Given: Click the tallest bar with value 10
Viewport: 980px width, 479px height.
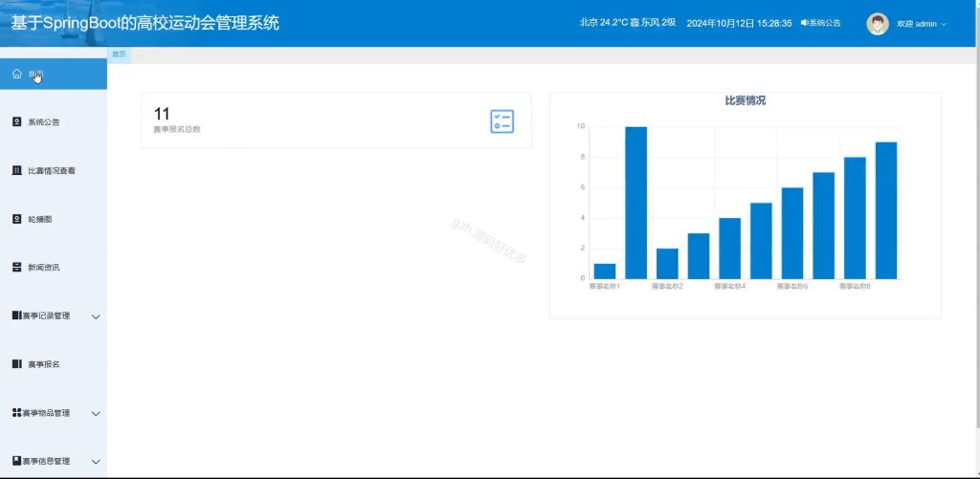Looking at the screenshot, I should 635,203.
